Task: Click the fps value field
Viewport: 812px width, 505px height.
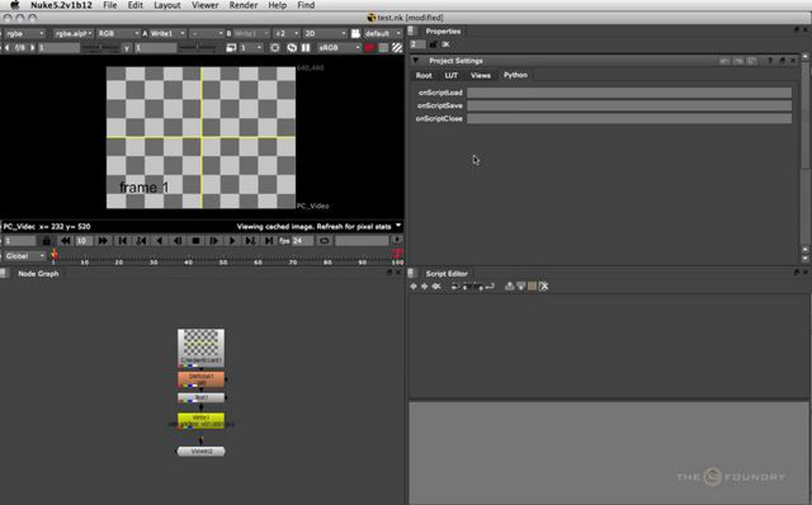Action: coord(303,241)
